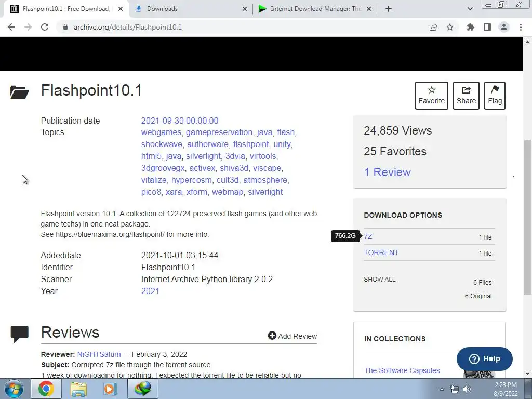Open the flashpoint topic link

[251, 144]
